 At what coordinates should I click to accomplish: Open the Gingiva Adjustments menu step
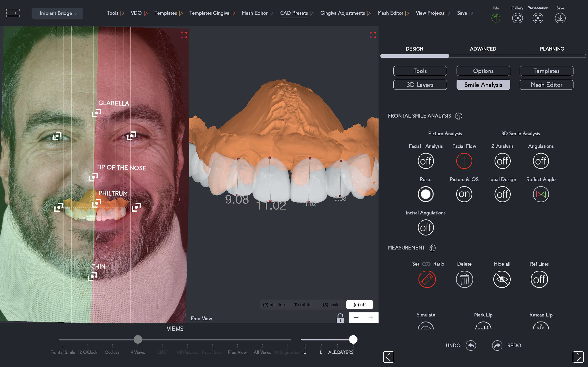click(x=342, y=13)
